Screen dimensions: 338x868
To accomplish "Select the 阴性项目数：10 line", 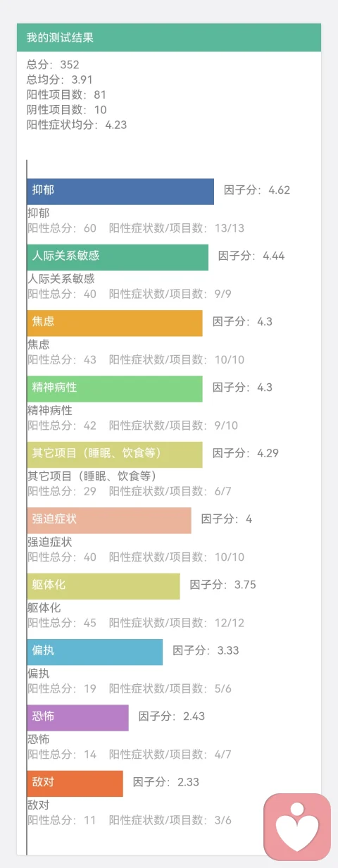I will tap(67, 110).
